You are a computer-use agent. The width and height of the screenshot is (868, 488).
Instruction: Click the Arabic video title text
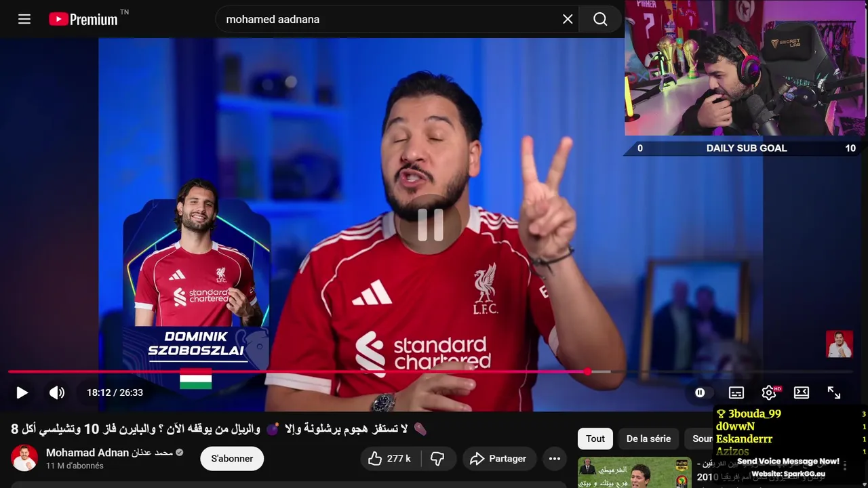click(219, 429)
